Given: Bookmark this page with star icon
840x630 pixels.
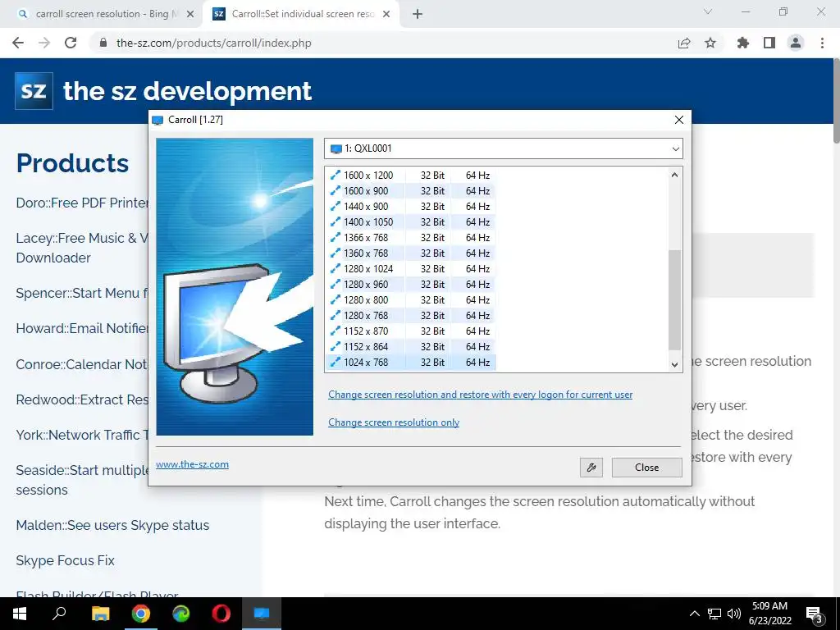Looking at the screenshot, I should coord(710,43).
